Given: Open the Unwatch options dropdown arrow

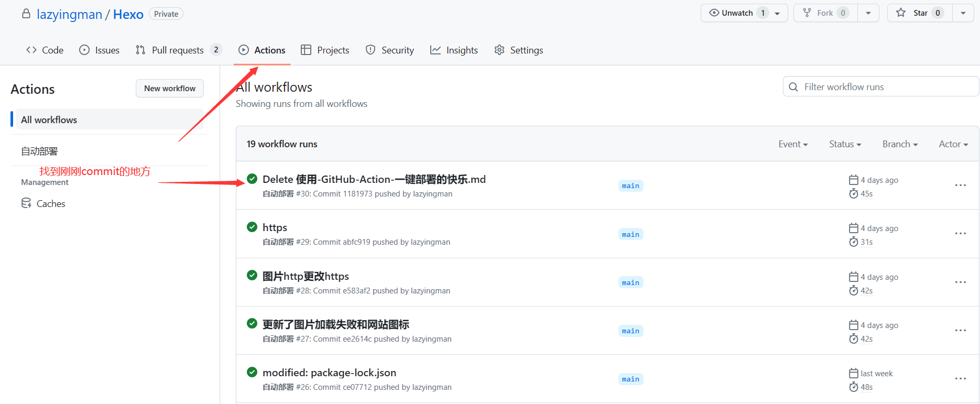Looking at the screenshot, I should [x=778, y=13].
